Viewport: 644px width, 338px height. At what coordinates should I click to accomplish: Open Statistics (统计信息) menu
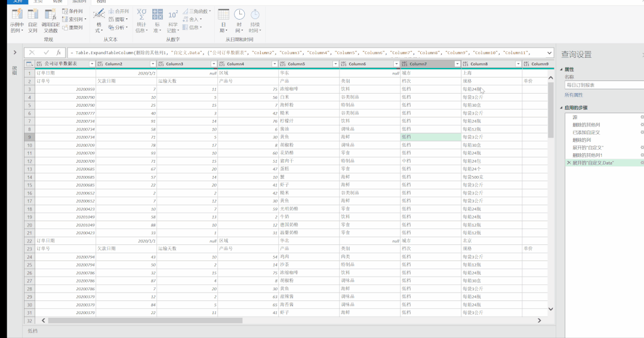[x=141, y=21]
